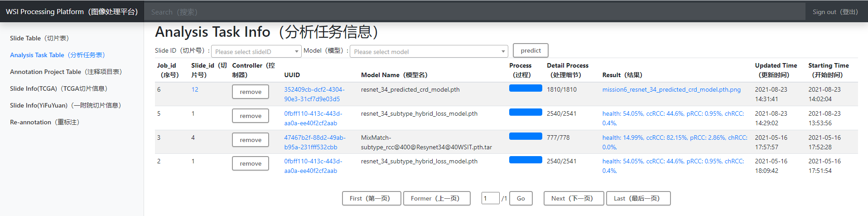Image resolution: width=868 pixels, height=216 pixels.
Task: Select Analysis Task Table sidebar item
Action: [58, 55]
